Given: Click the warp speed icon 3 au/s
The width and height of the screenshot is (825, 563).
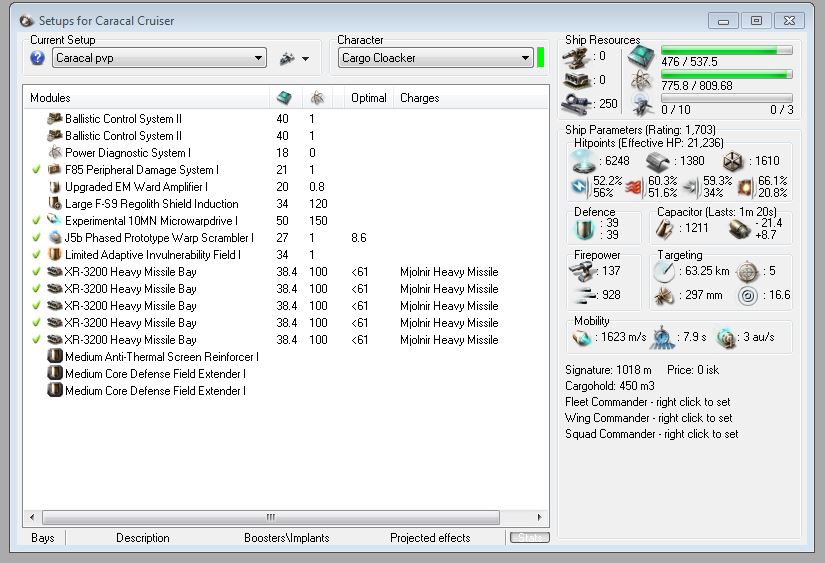Looking at the screenshot, I should [x=727, y=338].
